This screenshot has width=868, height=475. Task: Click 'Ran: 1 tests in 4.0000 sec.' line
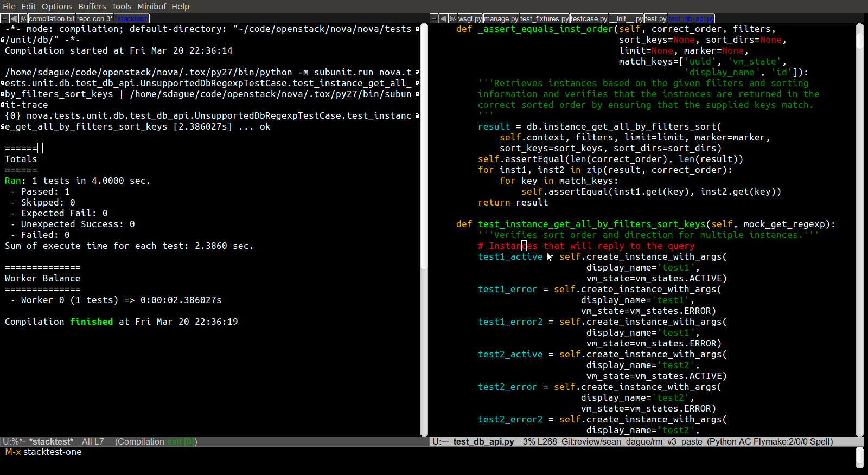[x=78, y=181]
